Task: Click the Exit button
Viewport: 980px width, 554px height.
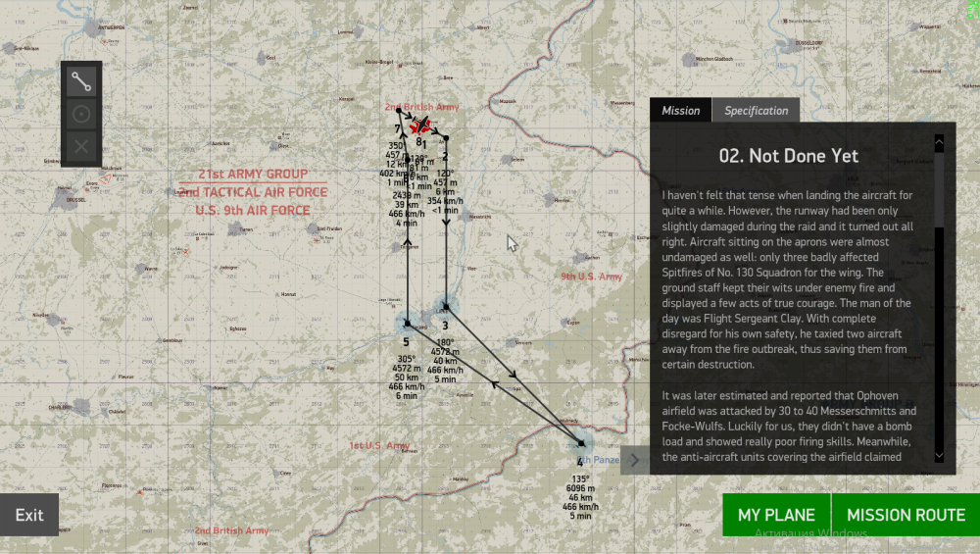Action: point(29,515)
